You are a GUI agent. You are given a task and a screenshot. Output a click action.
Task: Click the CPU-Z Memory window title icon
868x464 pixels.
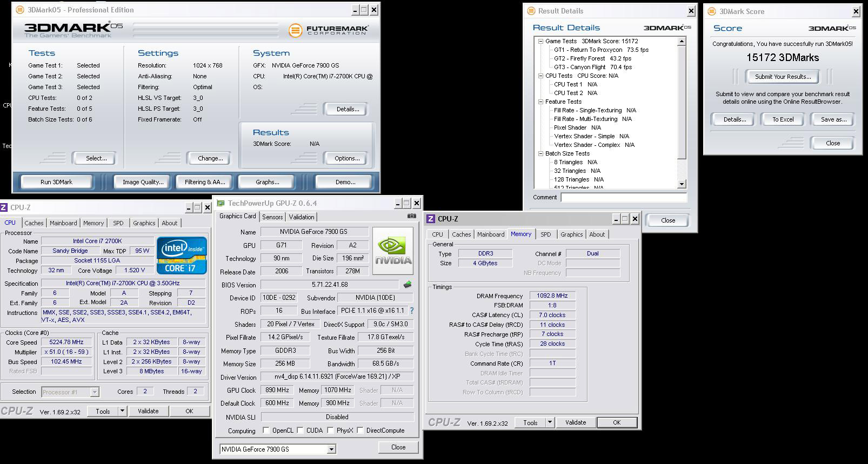431,219
